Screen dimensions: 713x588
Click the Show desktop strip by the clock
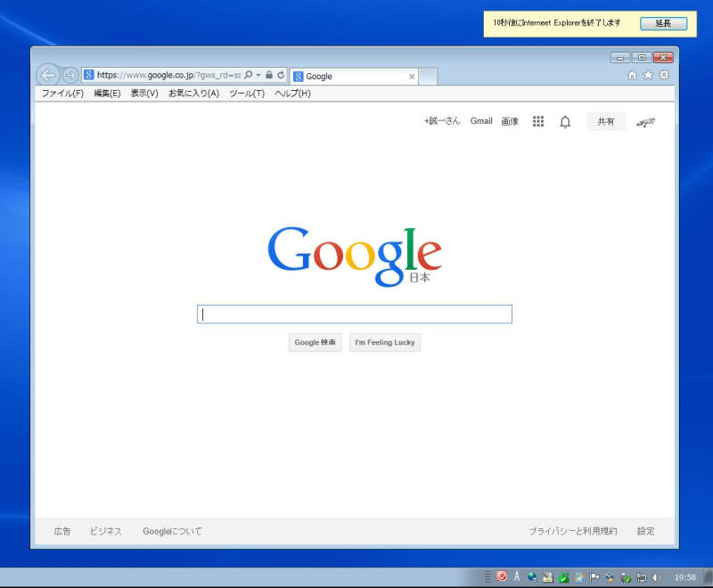pyautogui.click(x=709, y=577)
